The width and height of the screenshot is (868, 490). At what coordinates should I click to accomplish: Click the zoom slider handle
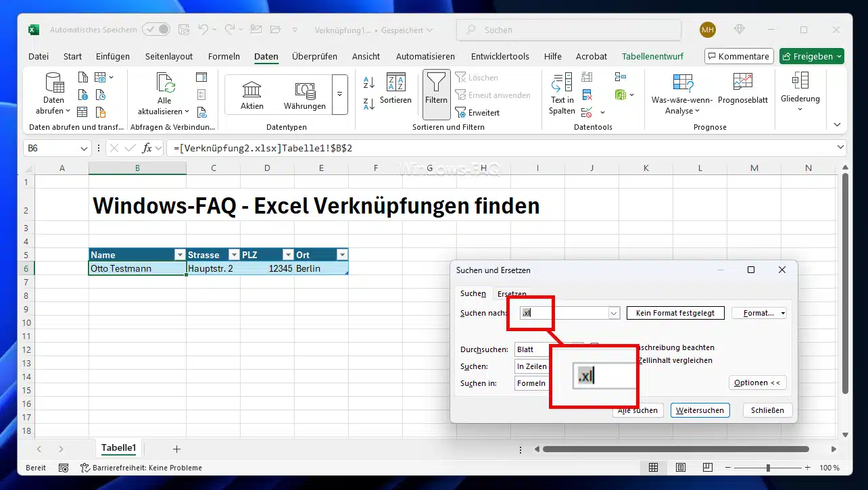(768, 468)
